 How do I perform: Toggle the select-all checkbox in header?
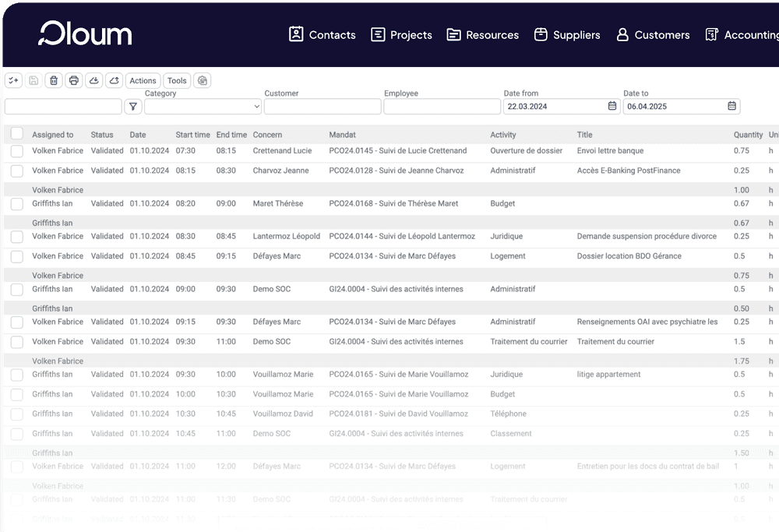[17, 134]
